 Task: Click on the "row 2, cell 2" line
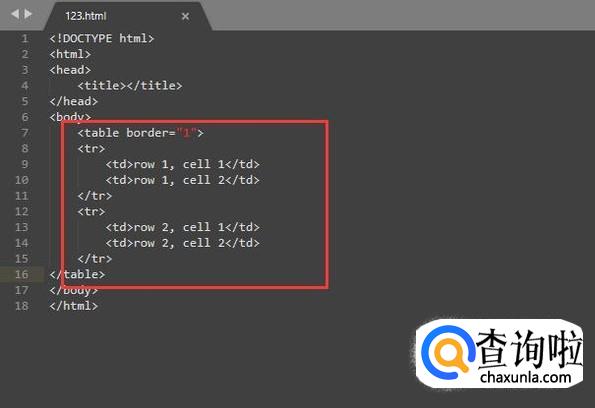[x=183, y=243]
